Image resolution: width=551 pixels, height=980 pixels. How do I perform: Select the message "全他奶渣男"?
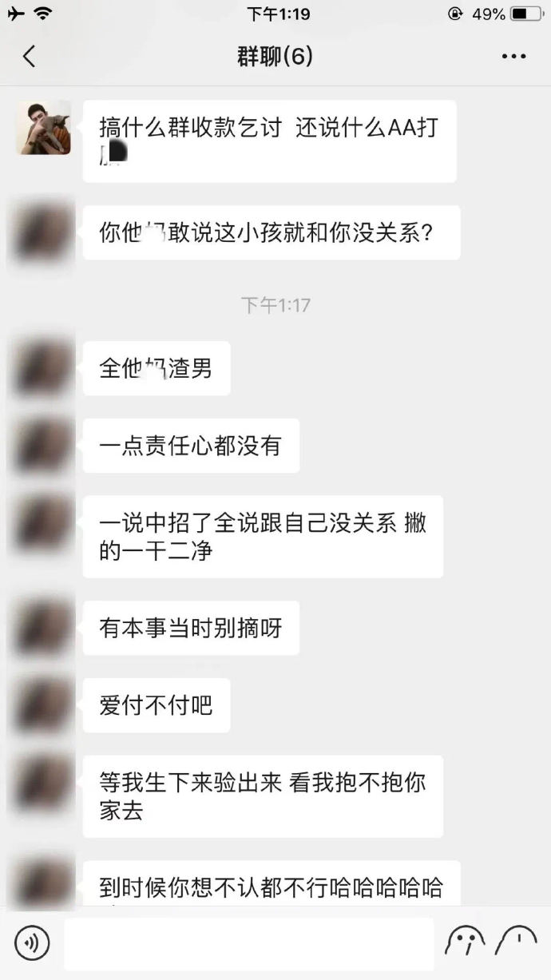click(x=157, y=368)
